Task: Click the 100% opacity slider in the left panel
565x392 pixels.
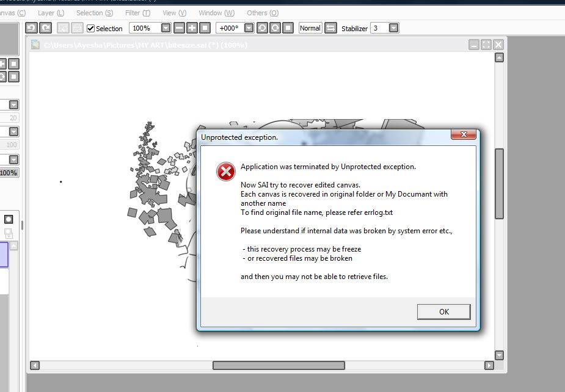Action: tap(9, 173)
